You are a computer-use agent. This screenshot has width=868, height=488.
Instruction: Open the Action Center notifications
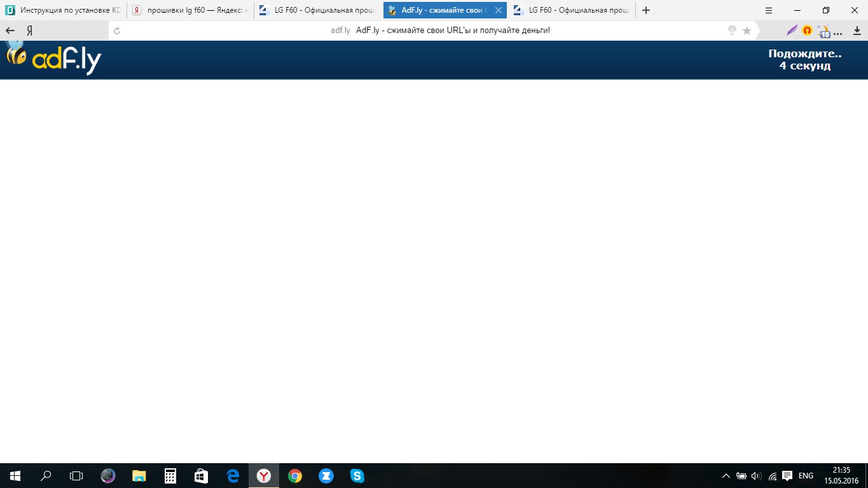click(787, 476)
